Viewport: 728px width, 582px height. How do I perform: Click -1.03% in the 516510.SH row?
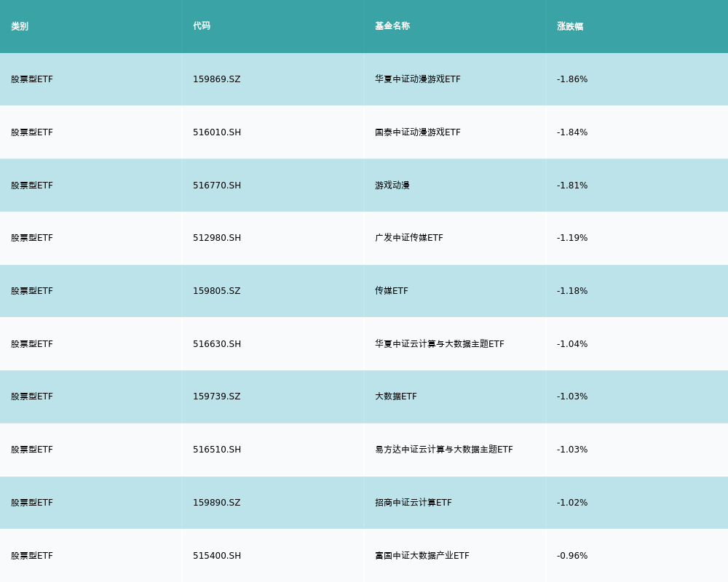pyautogui.click(x=572, y=450)
